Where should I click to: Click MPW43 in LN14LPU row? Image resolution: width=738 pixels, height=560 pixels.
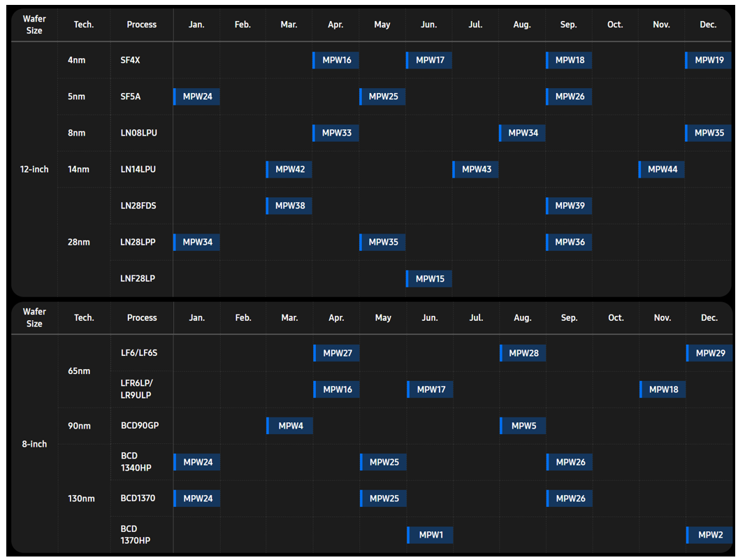pyautogui.click(x=475, y=170)
